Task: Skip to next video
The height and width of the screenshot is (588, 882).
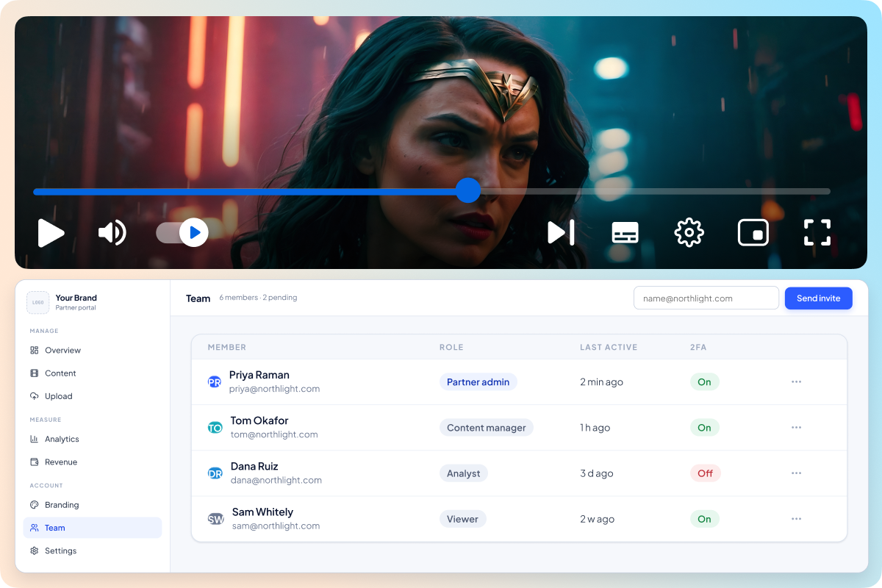Action: click(x=561, y=233)
